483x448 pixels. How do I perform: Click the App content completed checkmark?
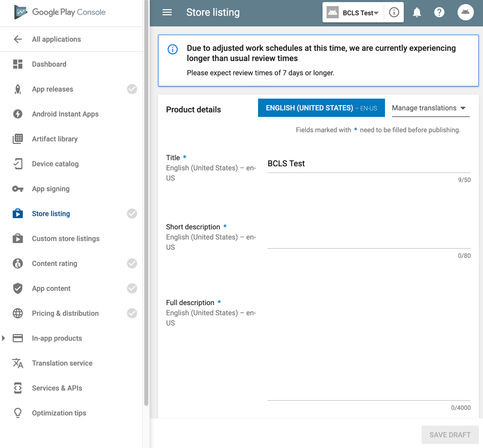coord(132,288)
